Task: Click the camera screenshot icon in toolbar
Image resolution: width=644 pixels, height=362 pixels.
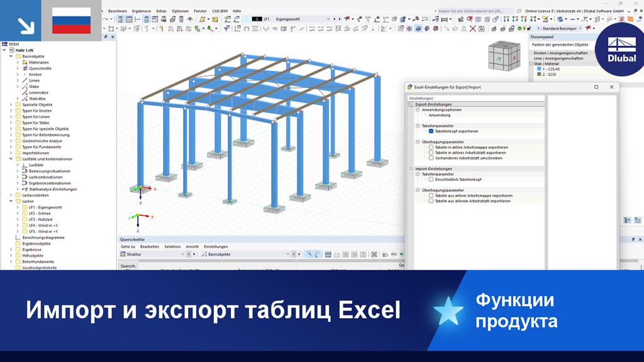Action: pos(481,29)
